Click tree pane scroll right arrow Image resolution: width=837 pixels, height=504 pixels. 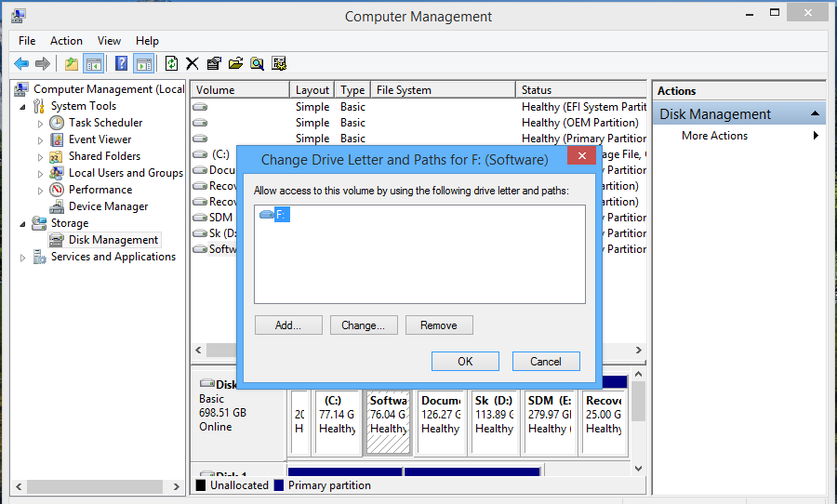coord(177,486)
